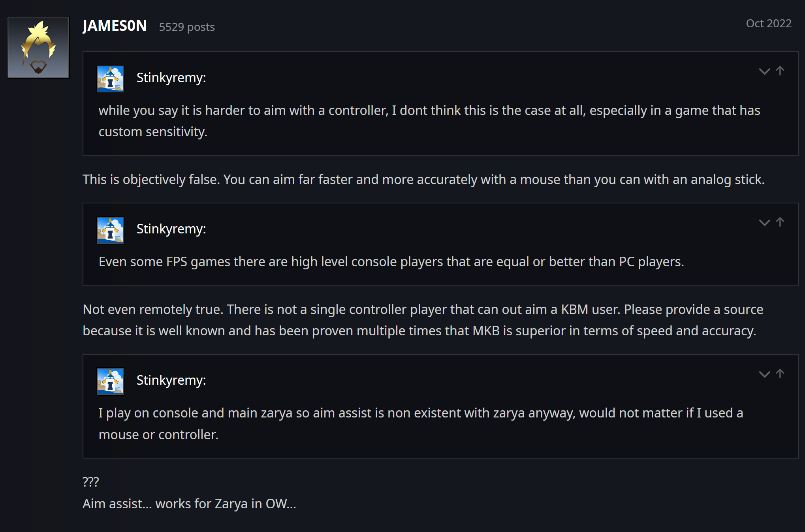Click Stinkyremy's avatar in console players quote
This screenshot has width=805, height=532.
point(110,230)
